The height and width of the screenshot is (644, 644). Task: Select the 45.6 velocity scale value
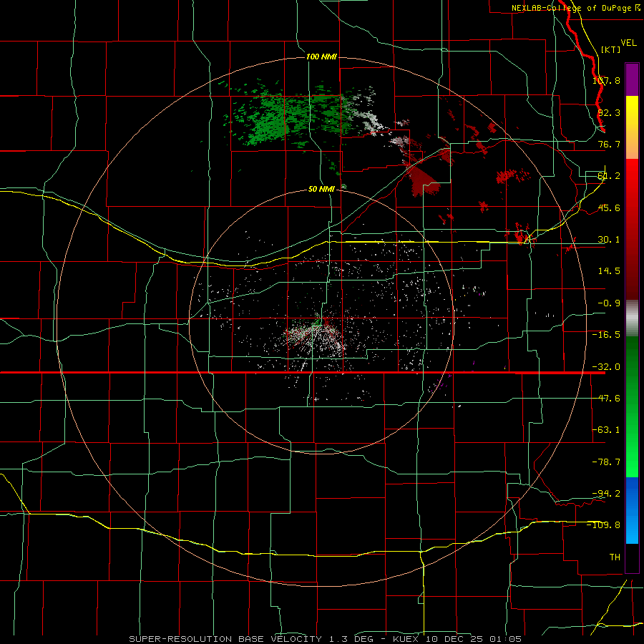pos(609,208)
